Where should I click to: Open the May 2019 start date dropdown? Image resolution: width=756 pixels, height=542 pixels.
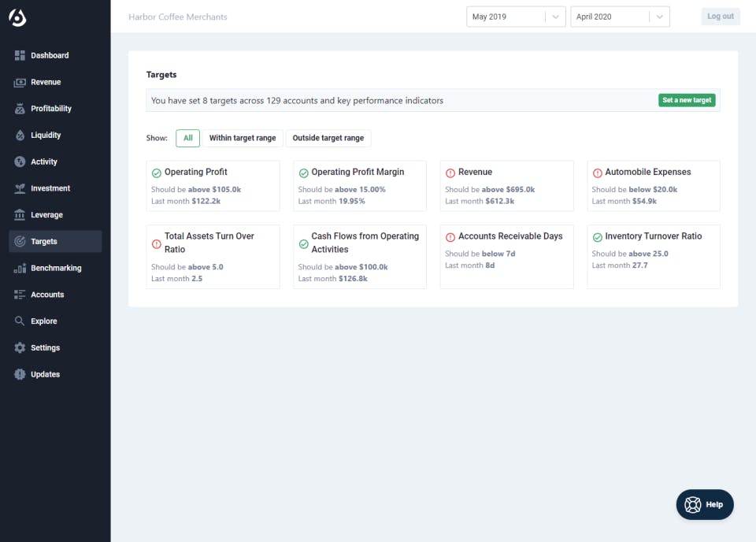(x=515, y=17)
